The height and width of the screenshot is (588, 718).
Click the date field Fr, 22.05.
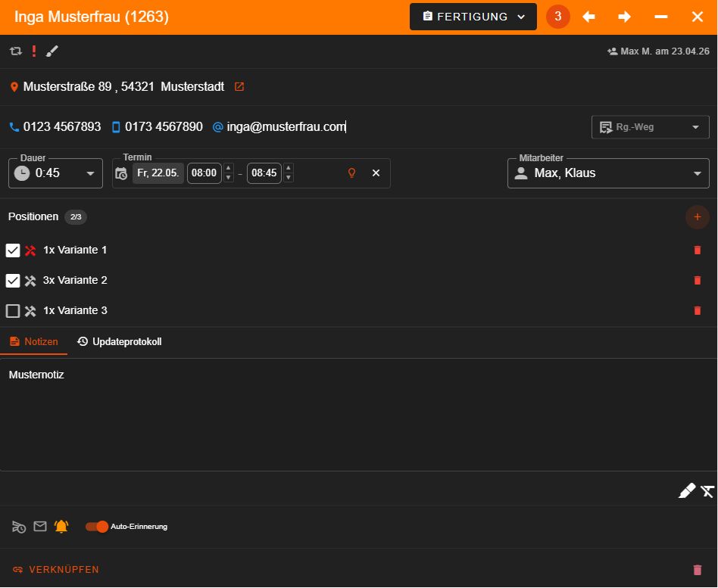point(158,173)
